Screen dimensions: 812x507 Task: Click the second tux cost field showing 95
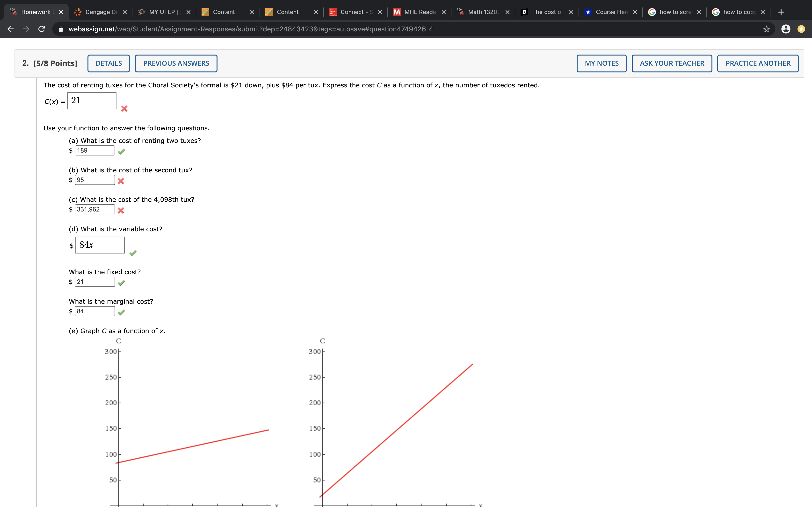click(95, 180)
